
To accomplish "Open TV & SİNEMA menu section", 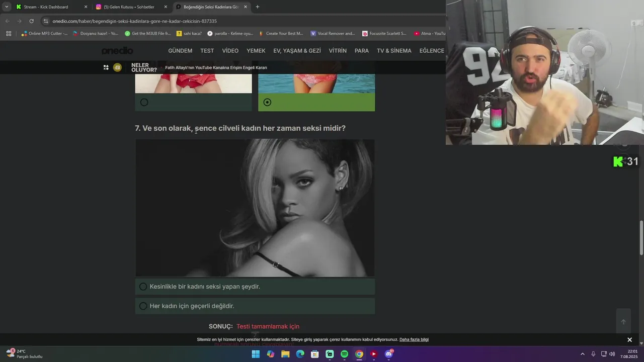I will coord(394,51).
